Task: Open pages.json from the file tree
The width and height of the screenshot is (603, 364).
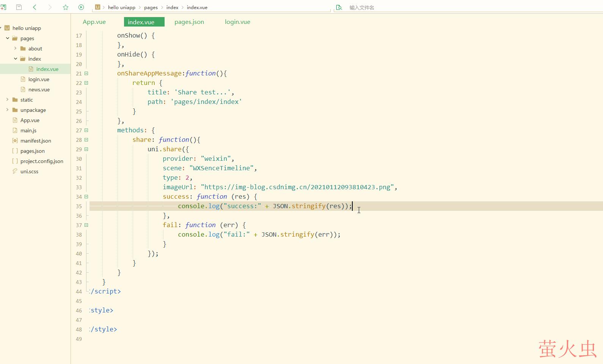Action: pos(33,151)
